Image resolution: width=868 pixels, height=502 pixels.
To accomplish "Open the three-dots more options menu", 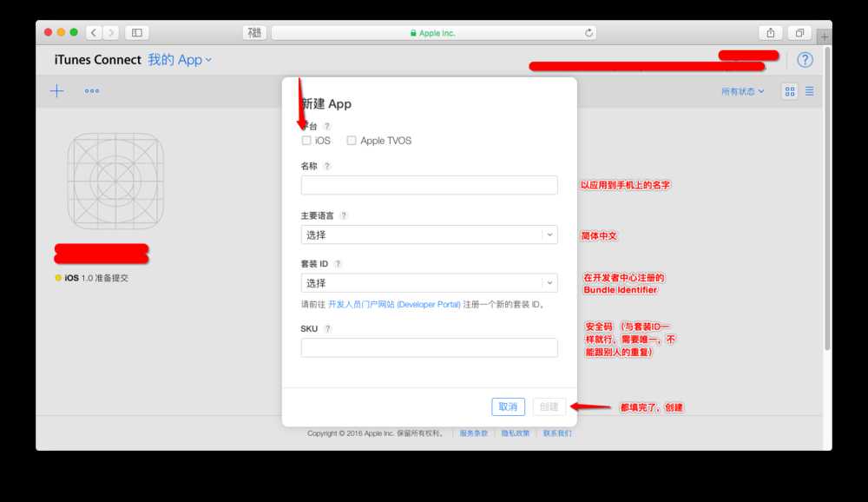I will [92, 91].
